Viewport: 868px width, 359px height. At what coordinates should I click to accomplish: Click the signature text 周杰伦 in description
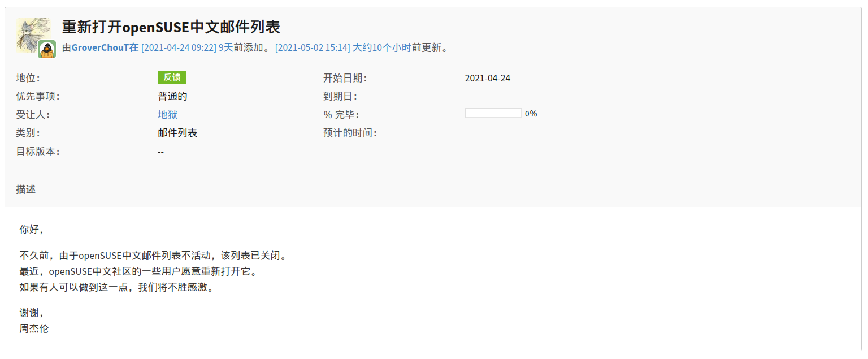[33, 328]
